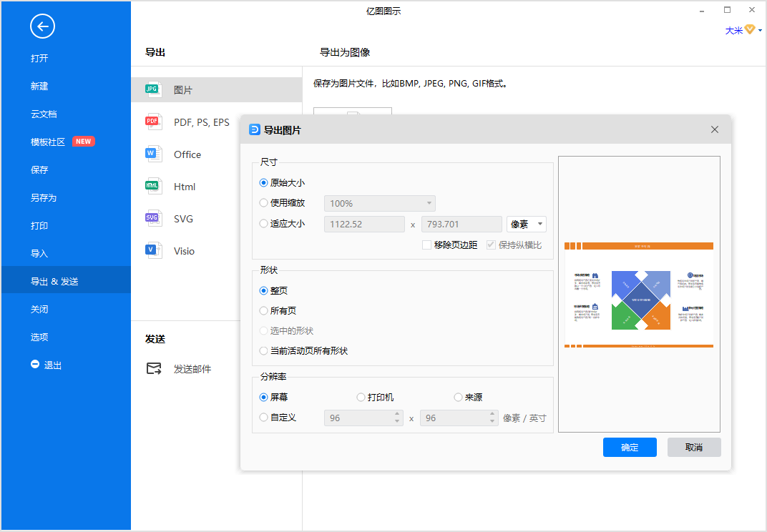Close the 导出图片 dialog

[x=715, y=129]
